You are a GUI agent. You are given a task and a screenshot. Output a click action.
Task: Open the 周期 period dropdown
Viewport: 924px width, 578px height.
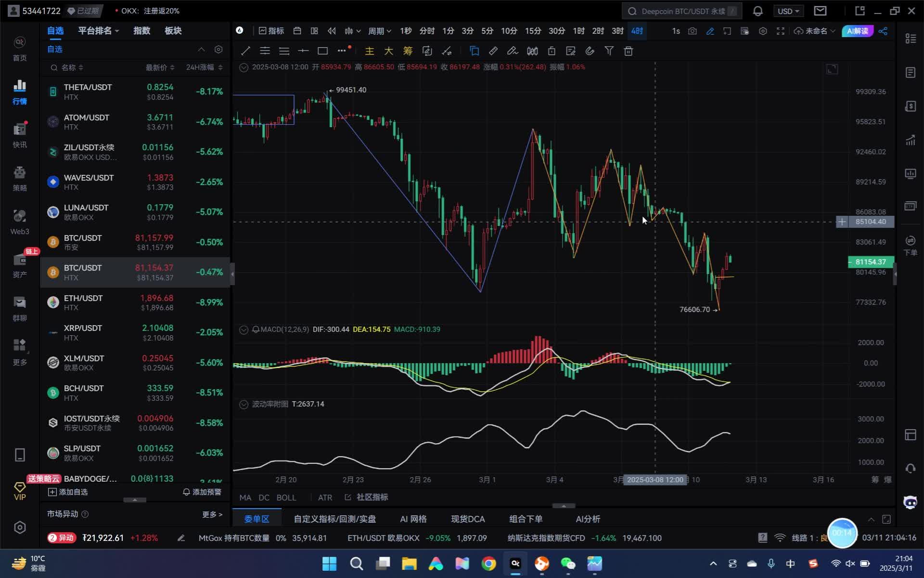[x=379, y=31]
